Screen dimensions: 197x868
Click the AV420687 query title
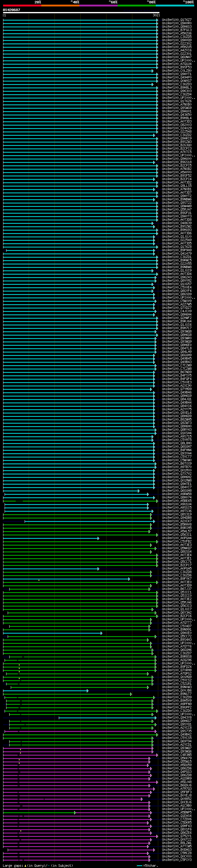[x=11, y=10]
